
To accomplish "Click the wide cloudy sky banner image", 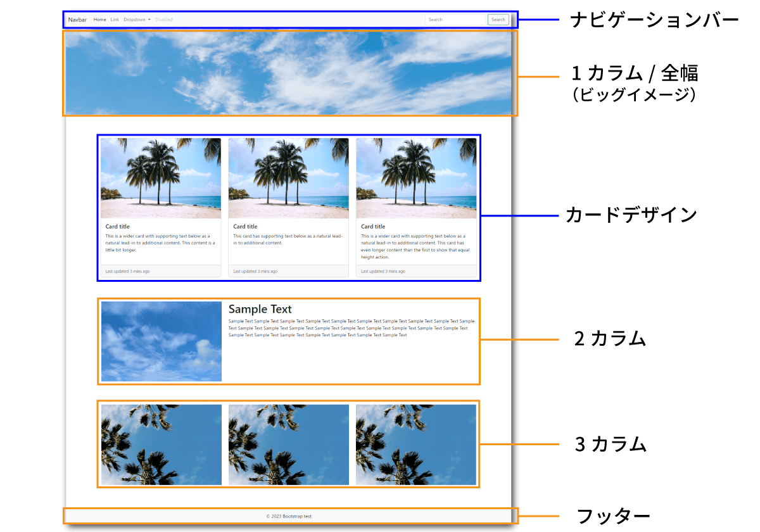I will [x=289, y=73].
